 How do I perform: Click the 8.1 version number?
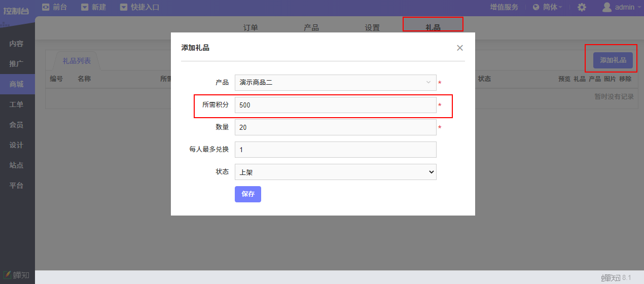pyautogui.click(x=627, y=277)
